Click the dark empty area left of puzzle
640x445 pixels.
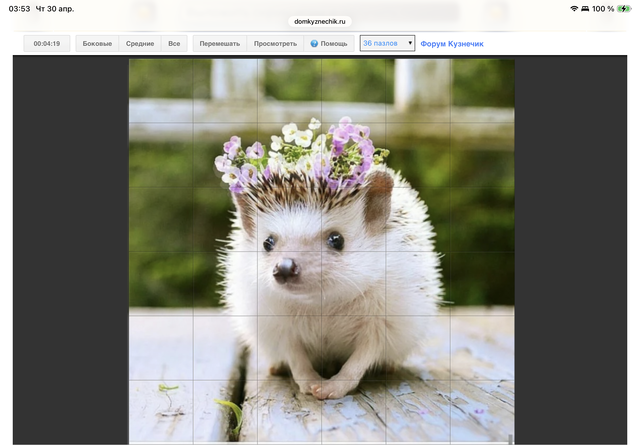70,250
